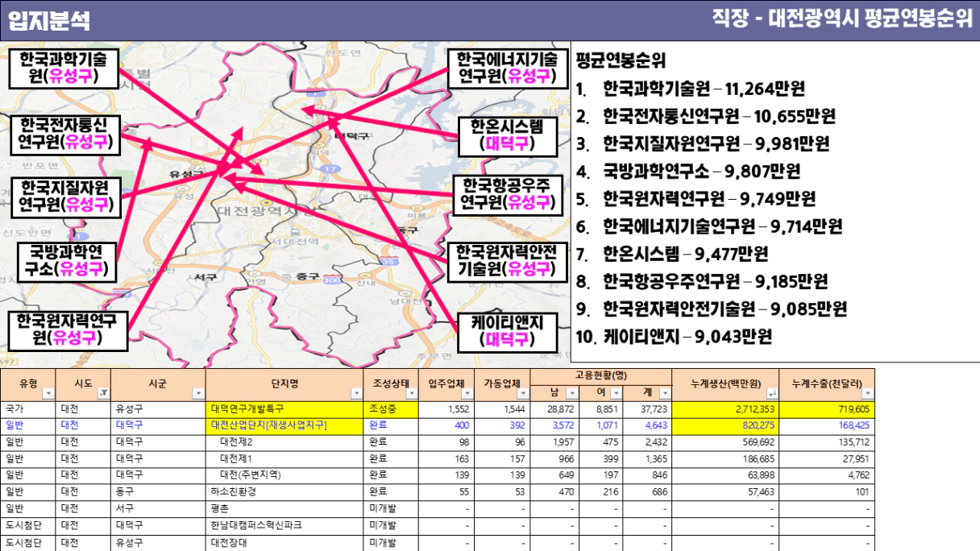Click rank 8 한국항공우주연구원 – 9,185만원
This screenshot has width=980, height=551.
(702, 282)
